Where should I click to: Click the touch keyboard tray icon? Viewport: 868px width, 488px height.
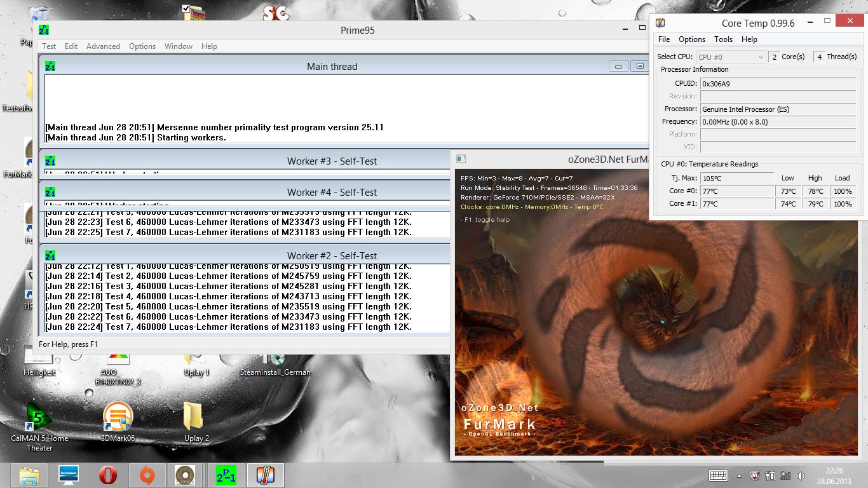(x=718, y=475)
